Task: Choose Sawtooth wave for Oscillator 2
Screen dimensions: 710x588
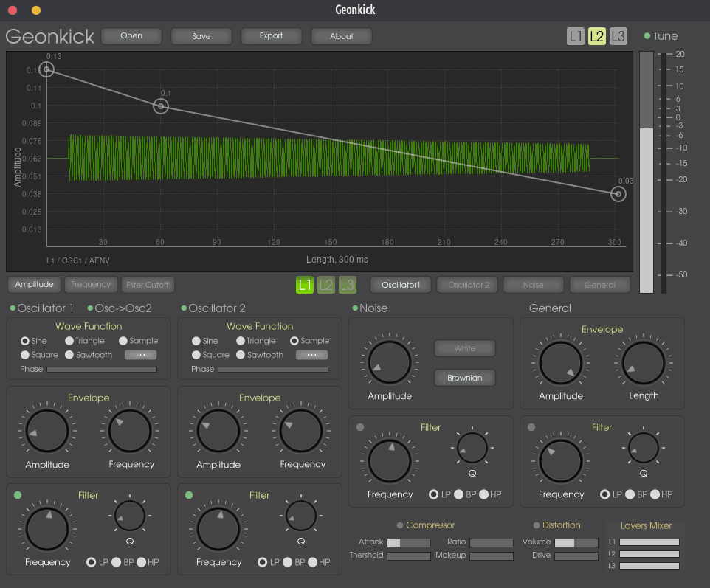Action: click(x=241, y=355)
